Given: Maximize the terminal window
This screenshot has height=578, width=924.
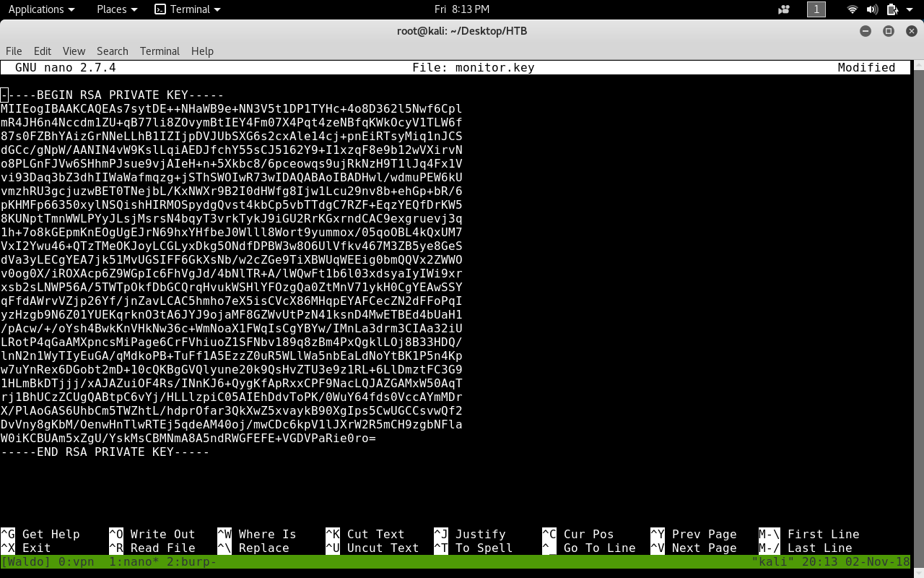Looking at the screenshot, I should pyautogui.click(x=889, y=31).
